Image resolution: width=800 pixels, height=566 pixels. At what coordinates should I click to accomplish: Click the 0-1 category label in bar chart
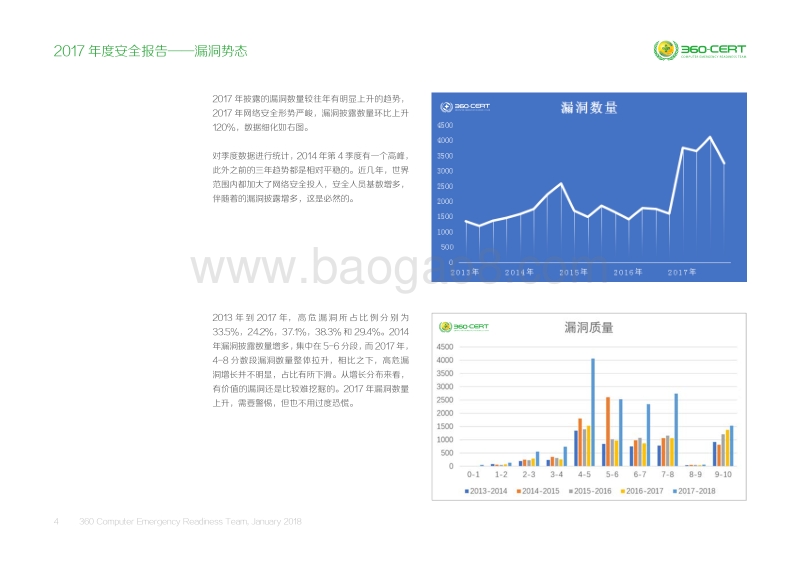(473, 475)
